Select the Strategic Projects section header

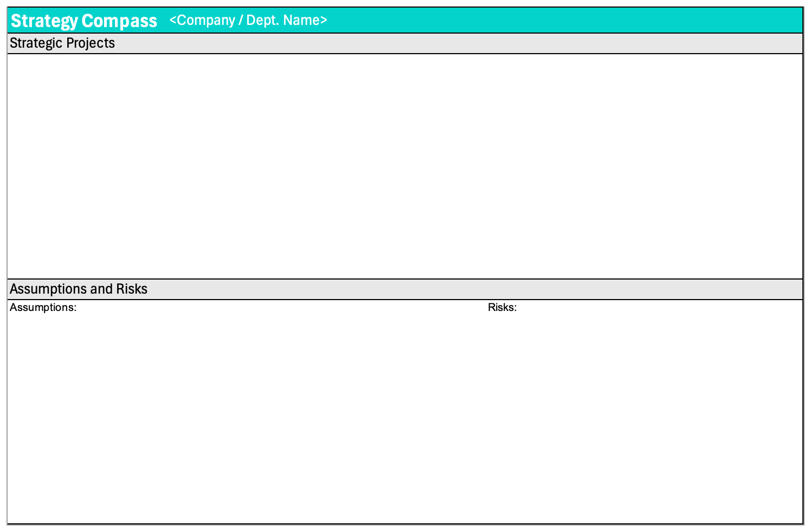(405, 43)
